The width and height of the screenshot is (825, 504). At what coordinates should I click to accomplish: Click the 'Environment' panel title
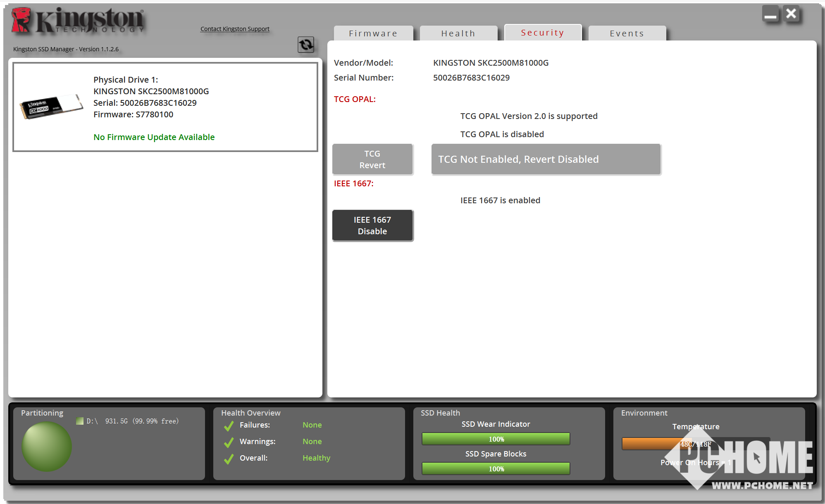click(644, 413)
